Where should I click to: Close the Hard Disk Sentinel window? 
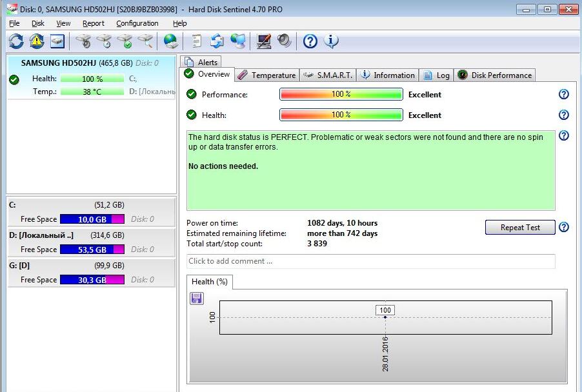[568, 9]
